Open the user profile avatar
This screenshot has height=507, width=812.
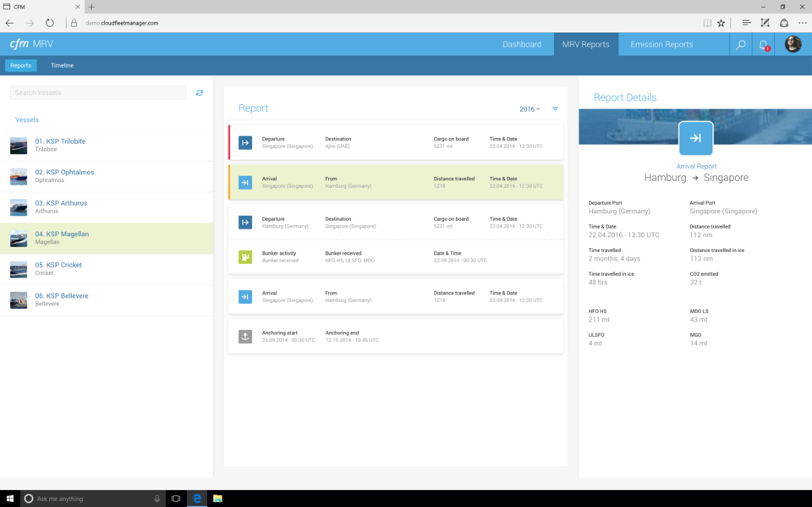tap(793, 45)
